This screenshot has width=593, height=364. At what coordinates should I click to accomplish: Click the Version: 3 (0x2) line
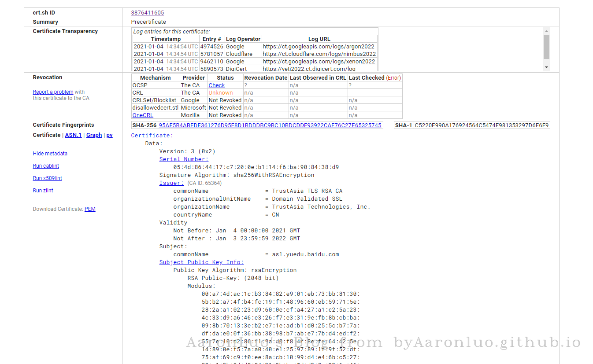pos(187,151)
